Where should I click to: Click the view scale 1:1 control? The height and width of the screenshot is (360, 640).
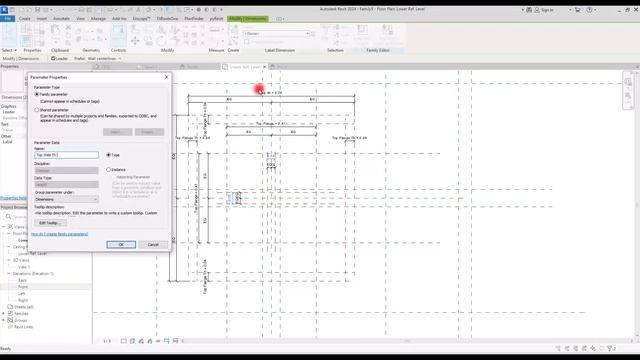coord(107,341)
